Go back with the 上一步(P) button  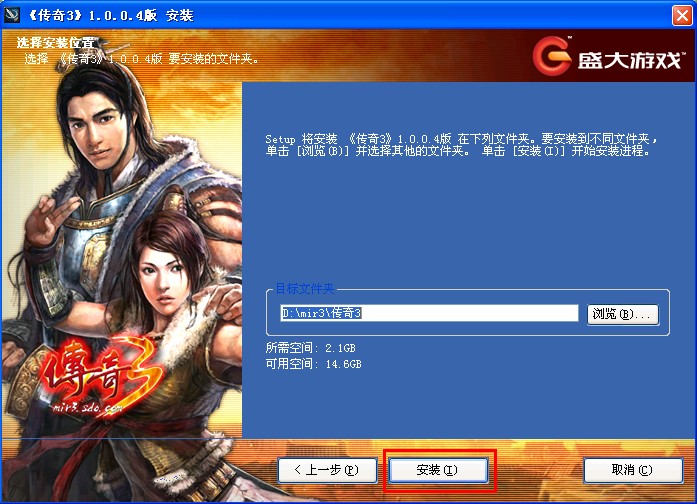coord(327,470)
